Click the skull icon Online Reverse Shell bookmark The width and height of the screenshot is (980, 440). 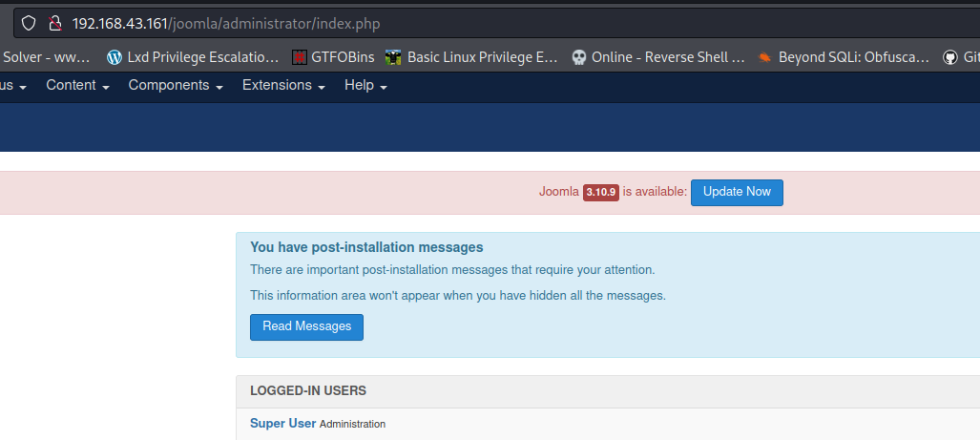[578, 57]
